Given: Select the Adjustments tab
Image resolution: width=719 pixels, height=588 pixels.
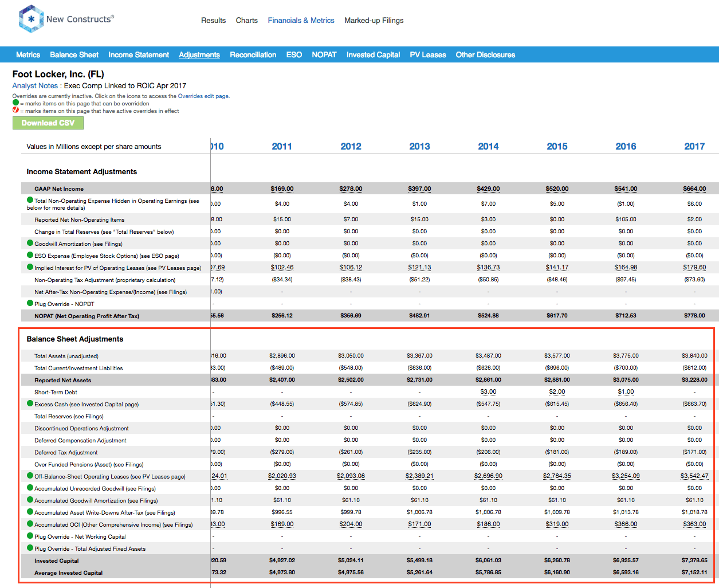Looking at the screenshot, I should (199, 54).
